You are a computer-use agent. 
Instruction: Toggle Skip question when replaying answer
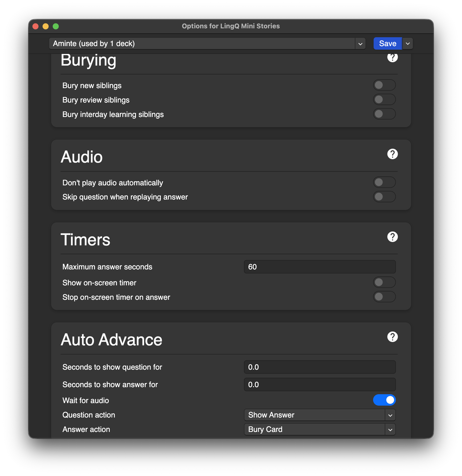pos(384,197)
